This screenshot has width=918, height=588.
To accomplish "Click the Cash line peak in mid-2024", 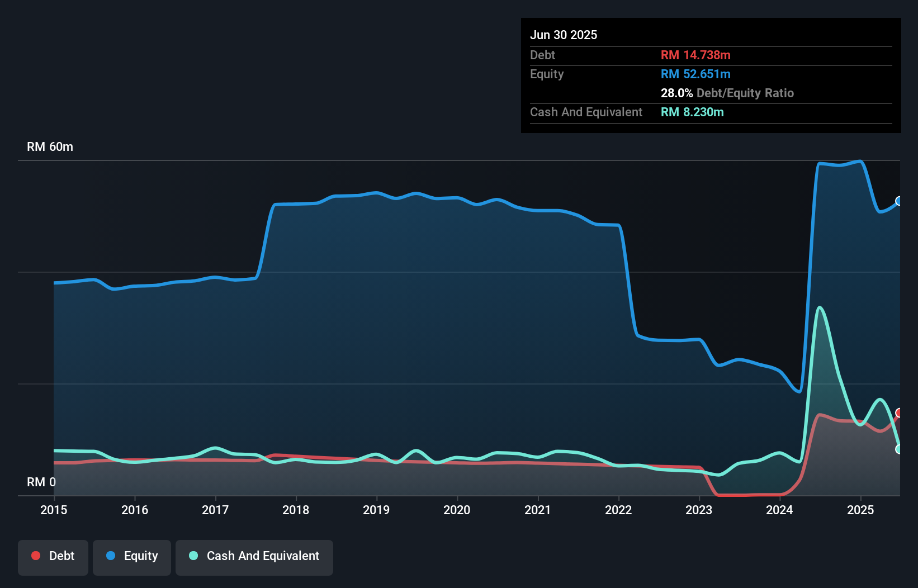I will click(x=820, y=307).
